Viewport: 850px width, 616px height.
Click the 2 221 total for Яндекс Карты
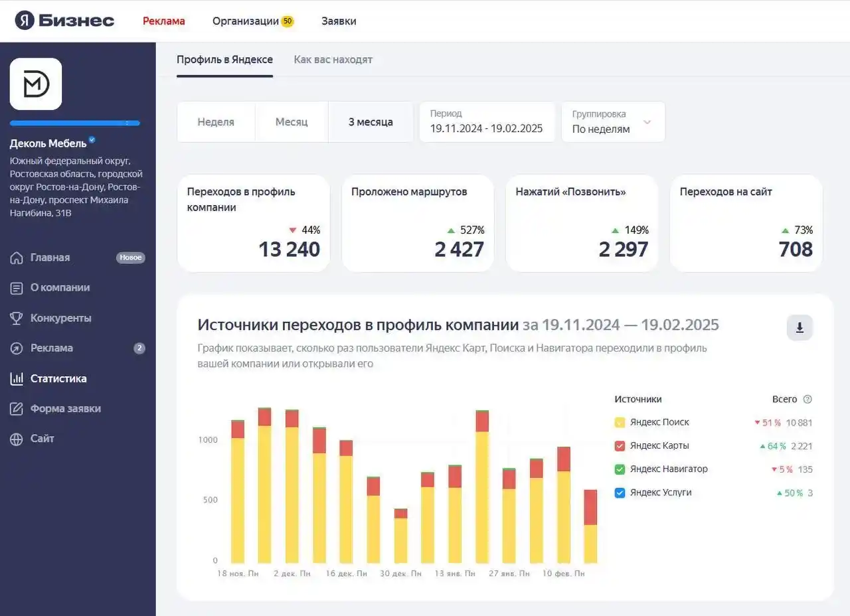pyautogui.click(x=802, y=446)
